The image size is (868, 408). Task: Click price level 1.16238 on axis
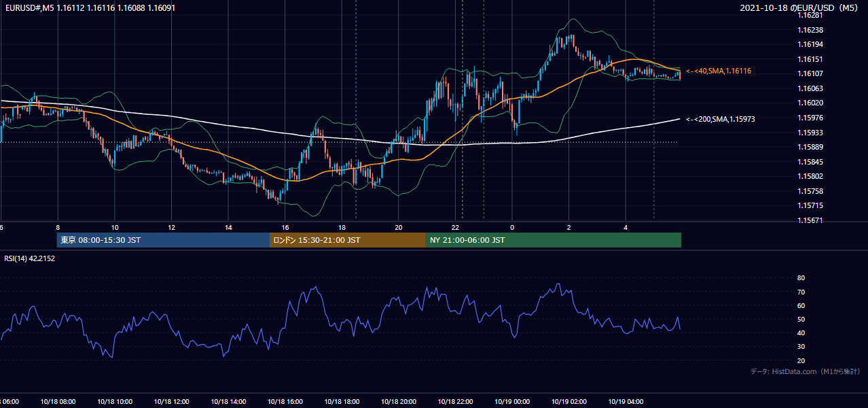[x=811, y=30]
